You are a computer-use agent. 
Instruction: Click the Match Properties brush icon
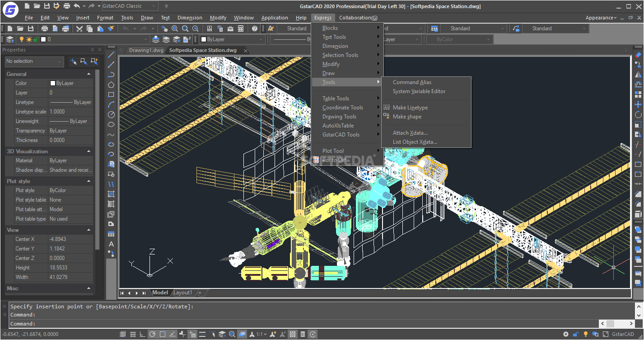click(x=111, y=28)
